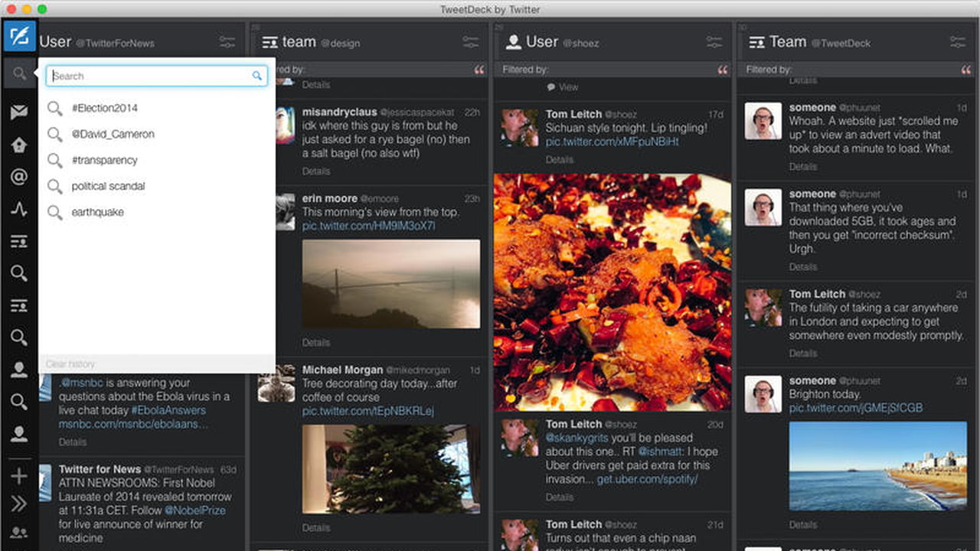Show Details under the rye bagel tweet
Image resolution: width=980 pixels, height=551 pixels.
pyautogui.click(x=316, y=171)
